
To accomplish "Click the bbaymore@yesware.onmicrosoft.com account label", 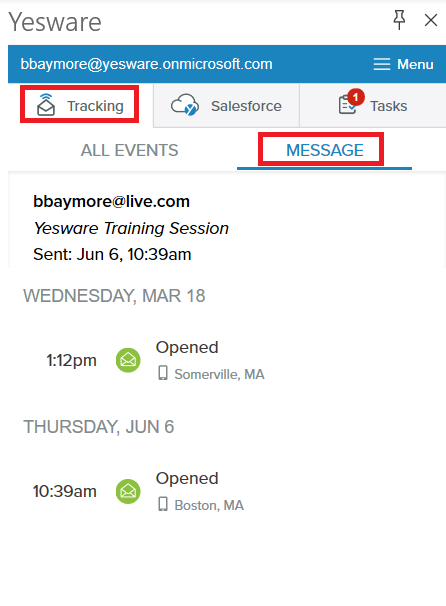I will click(x=146, y=64).
